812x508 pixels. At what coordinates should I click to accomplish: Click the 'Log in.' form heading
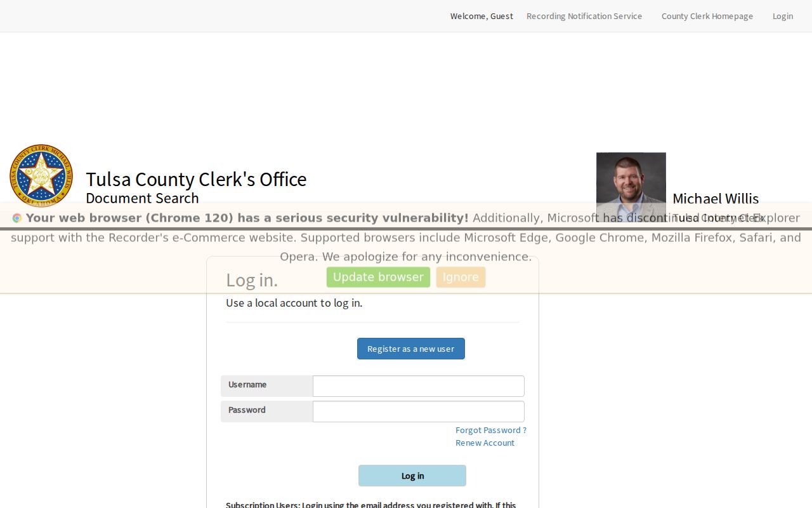coord(252,280)
